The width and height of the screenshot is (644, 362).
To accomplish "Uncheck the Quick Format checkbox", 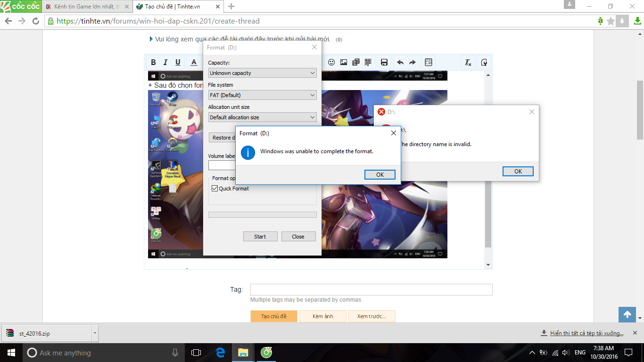I will pyautogui.click(x=215, y=189).
